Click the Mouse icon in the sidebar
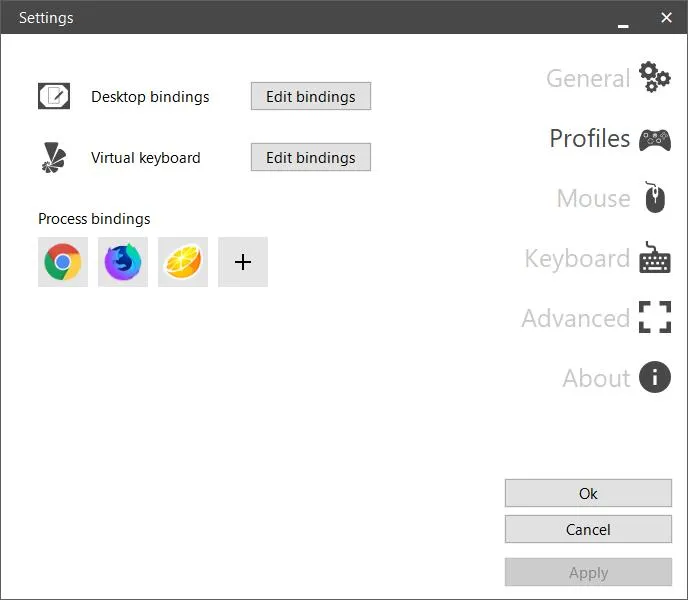Image resolution: width=688 pixels, height=600 pixels. tap(655, 197)
